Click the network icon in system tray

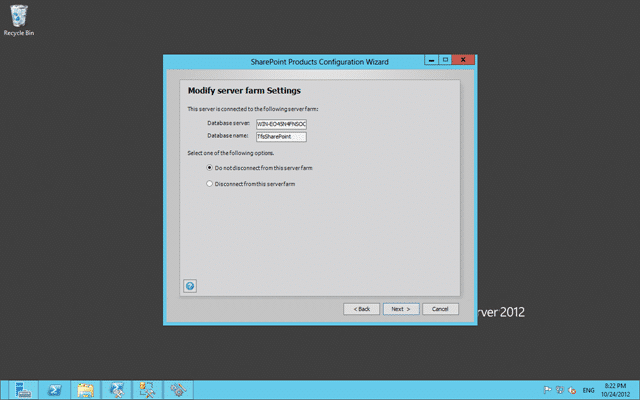click(x=560, y=390)
